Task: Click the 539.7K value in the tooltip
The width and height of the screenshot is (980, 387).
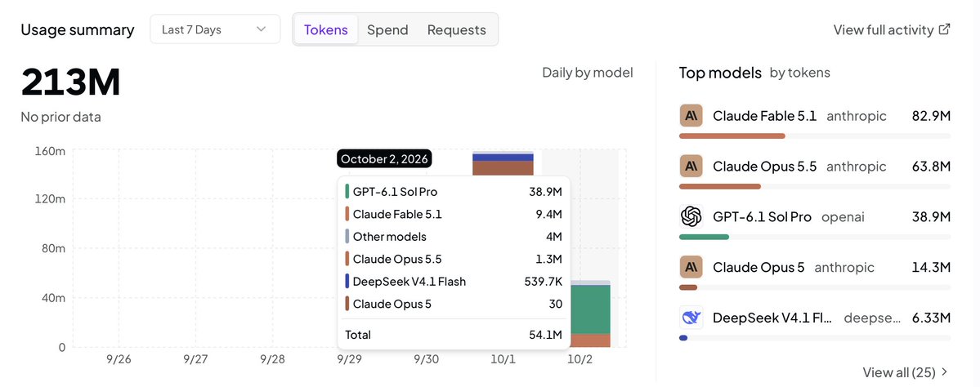Action: pyautogui.click(x=543, y=282)
